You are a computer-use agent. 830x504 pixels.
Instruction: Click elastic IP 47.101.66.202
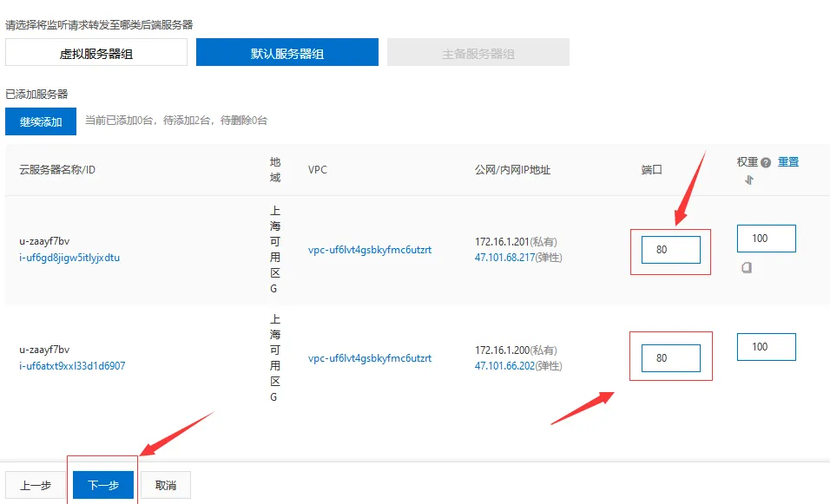[504, 366]
